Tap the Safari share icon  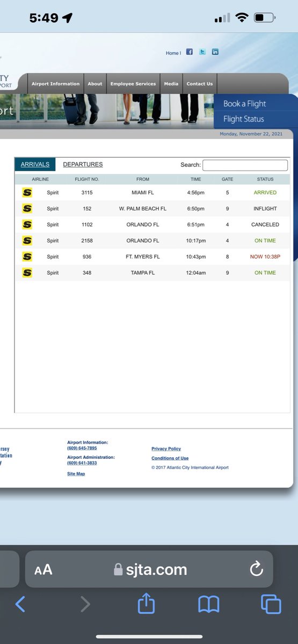pyautogui.click(x=146, y=604)
